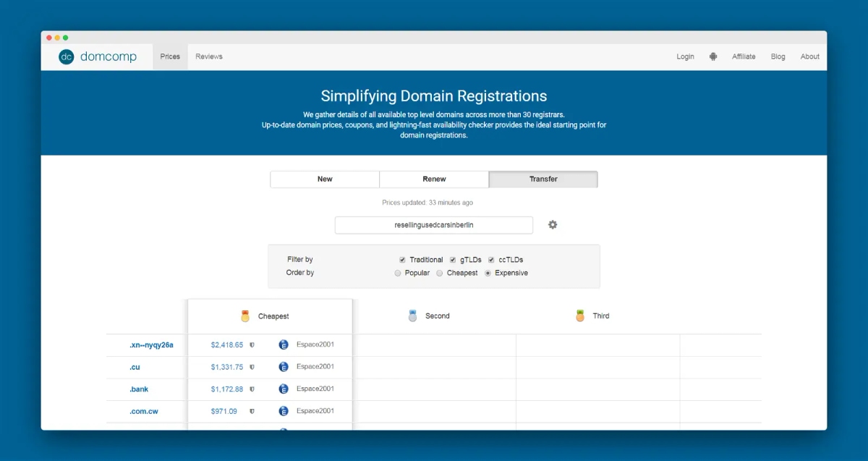
Task: Click Espace2001 text in .bank row
Action: coord(315,389)
